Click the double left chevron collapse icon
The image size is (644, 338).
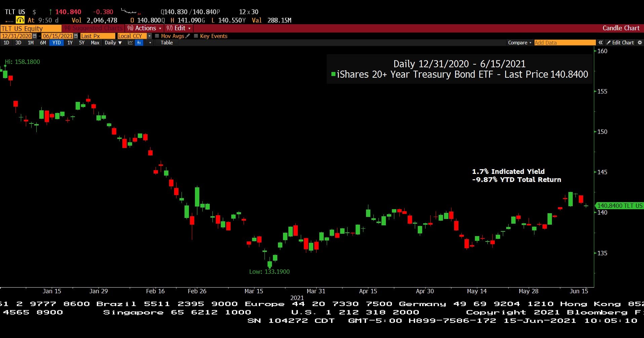[x=601, y=43]
